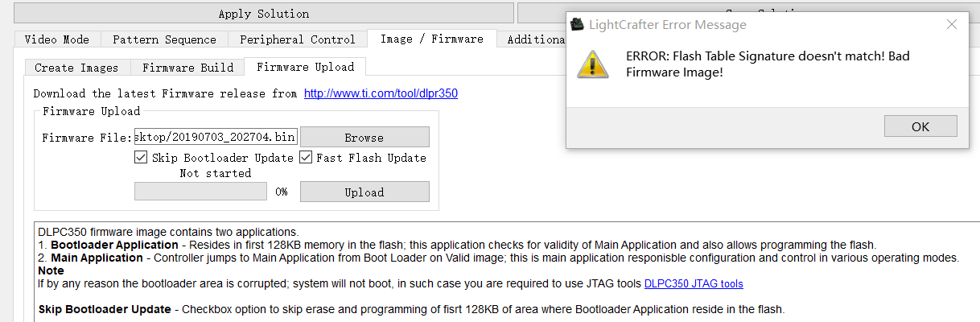This screenshot has height=322, width=980.
Task: Click the yellow warning icon in error dialog
Action: [x=592, y=64]
